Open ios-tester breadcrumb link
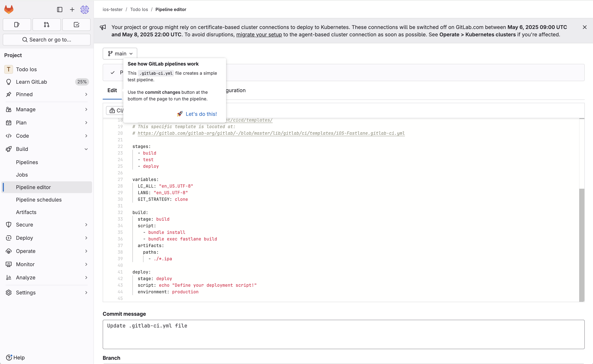The image size is (593, 364). [x=112, y=9]
